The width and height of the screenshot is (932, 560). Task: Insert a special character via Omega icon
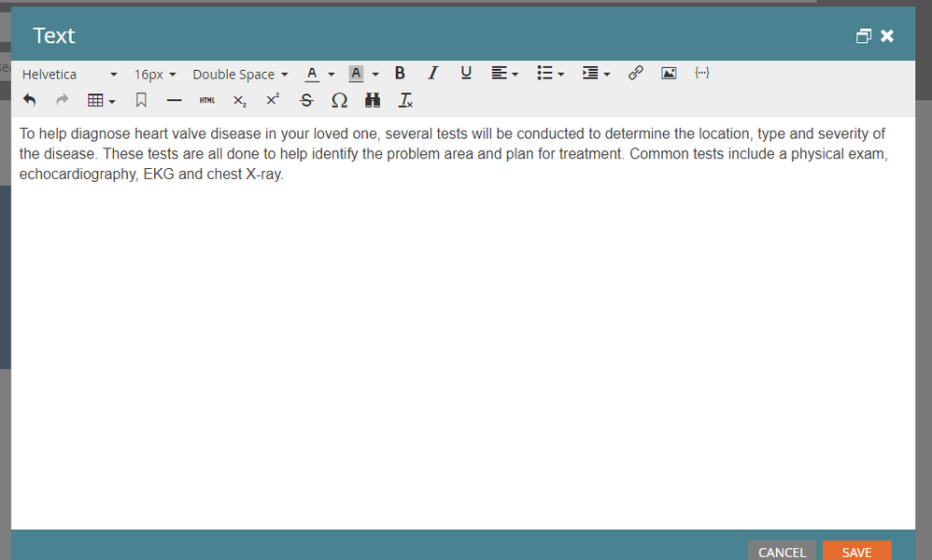(339, 101)
